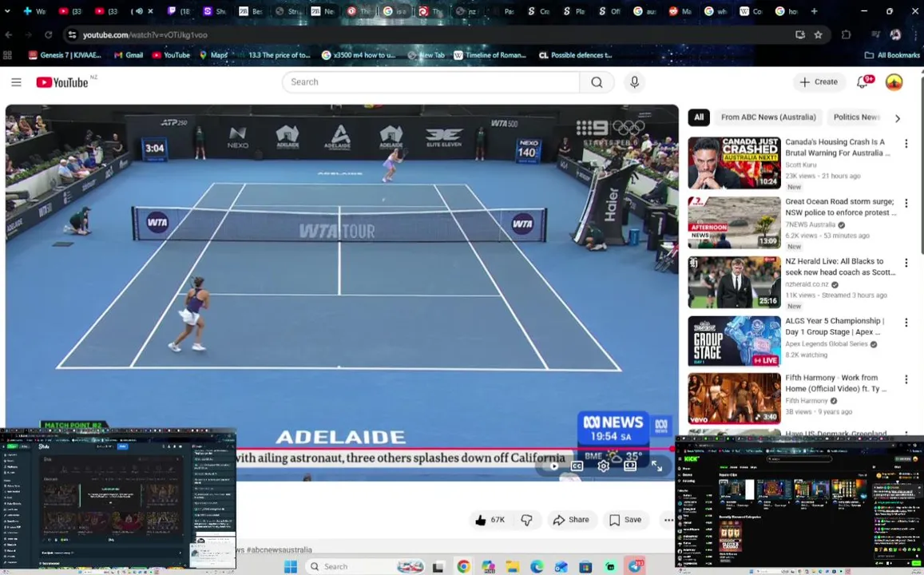Open the NZ Herald Live All Blacks thumbnail

click(x=734, y=282)
